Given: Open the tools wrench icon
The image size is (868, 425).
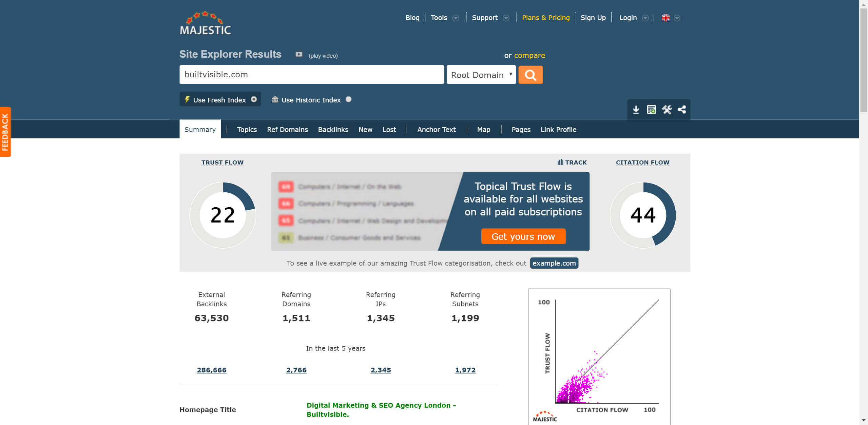Looking at the screenshot, I should tap(667, 110).
